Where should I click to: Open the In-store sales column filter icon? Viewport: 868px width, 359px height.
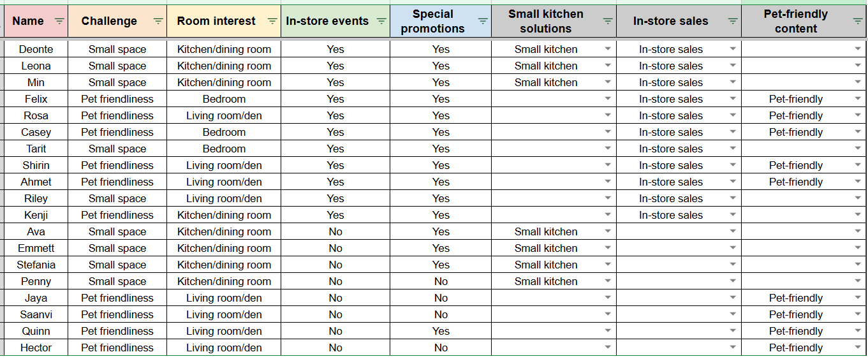pos(733,21)
